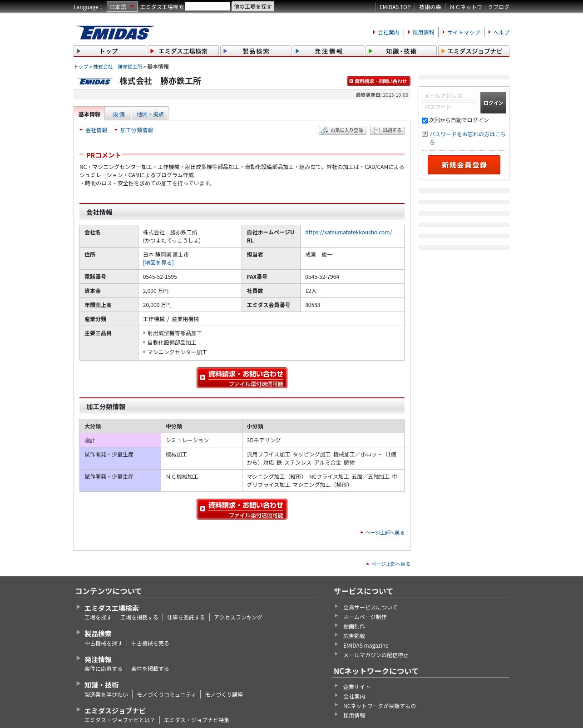
Task: Click the 新規会員登録 button
Action: point(464,165)
